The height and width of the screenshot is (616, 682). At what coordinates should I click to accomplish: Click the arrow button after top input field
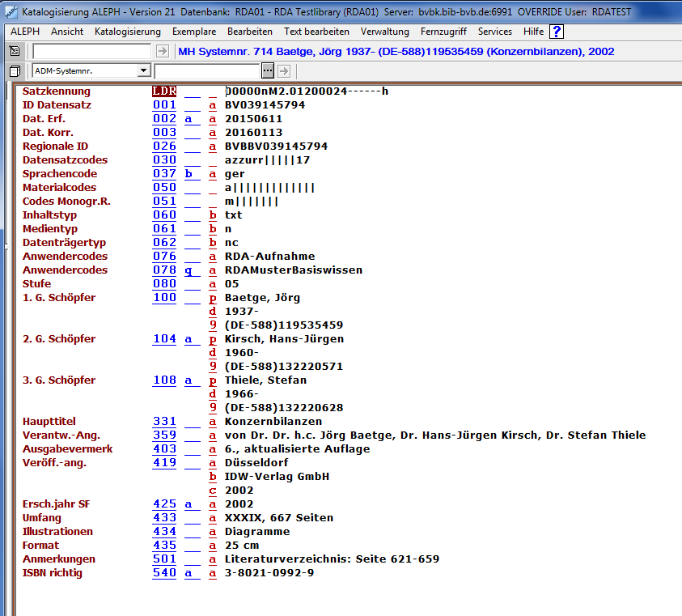pyautogui.click(x=163, y=51)
